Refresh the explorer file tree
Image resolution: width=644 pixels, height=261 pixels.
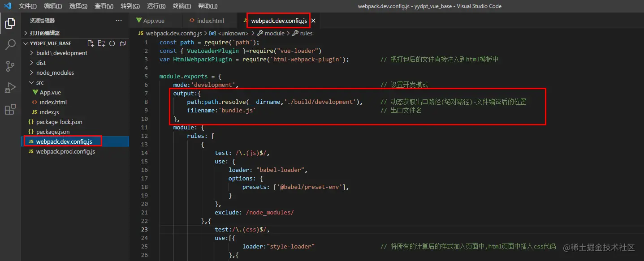coord(112,43)
